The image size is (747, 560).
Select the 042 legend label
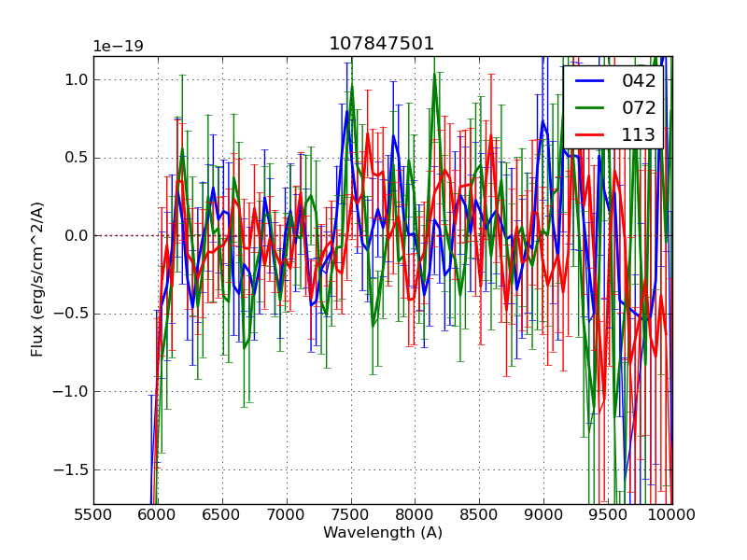[638, 81]
